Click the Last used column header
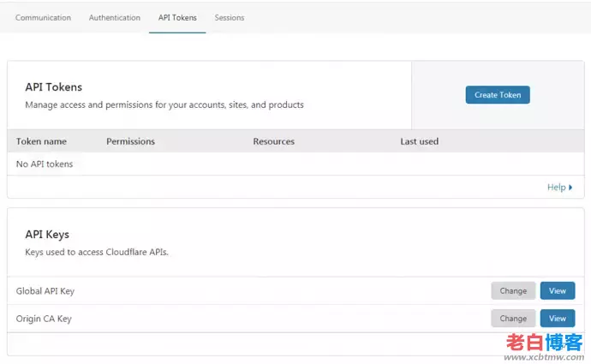The width and height of the screenshot is (591, 364). point(420,141)
